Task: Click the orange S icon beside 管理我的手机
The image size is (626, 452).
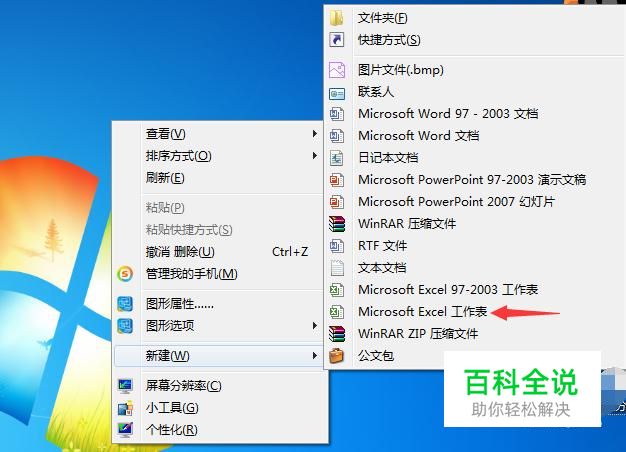Action: (125, 274)
